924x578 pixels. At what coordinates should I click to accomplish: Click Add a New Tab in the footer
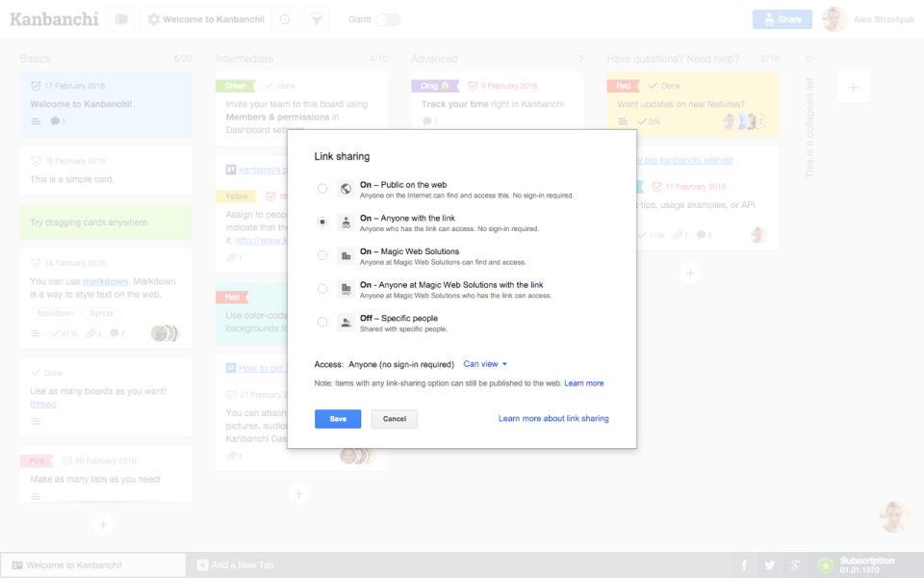click(243, 565)
